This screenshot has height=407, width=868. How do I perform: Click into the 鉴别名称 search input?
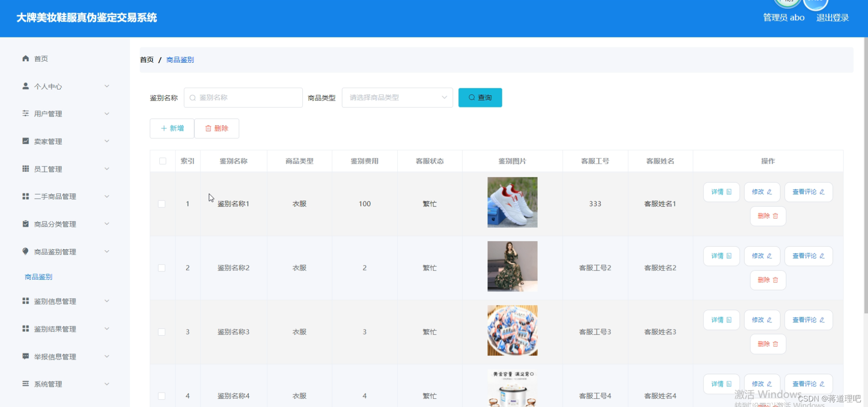click(243, 98)
